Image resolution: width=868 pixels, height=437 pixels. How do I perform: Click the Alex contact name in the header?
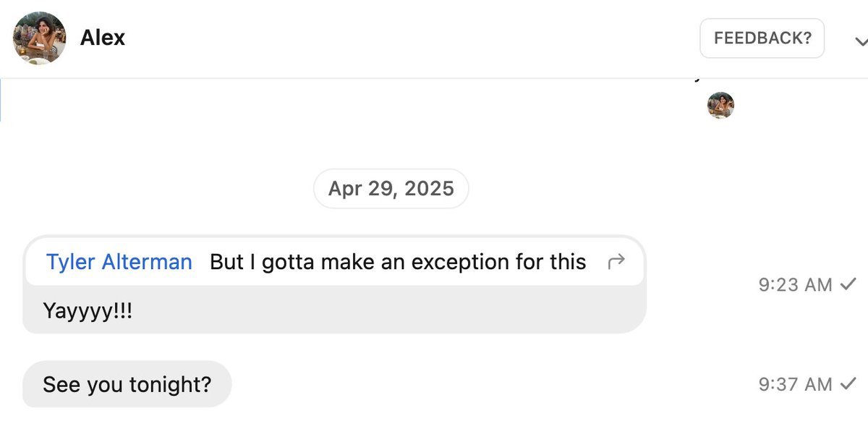[103, 38]
